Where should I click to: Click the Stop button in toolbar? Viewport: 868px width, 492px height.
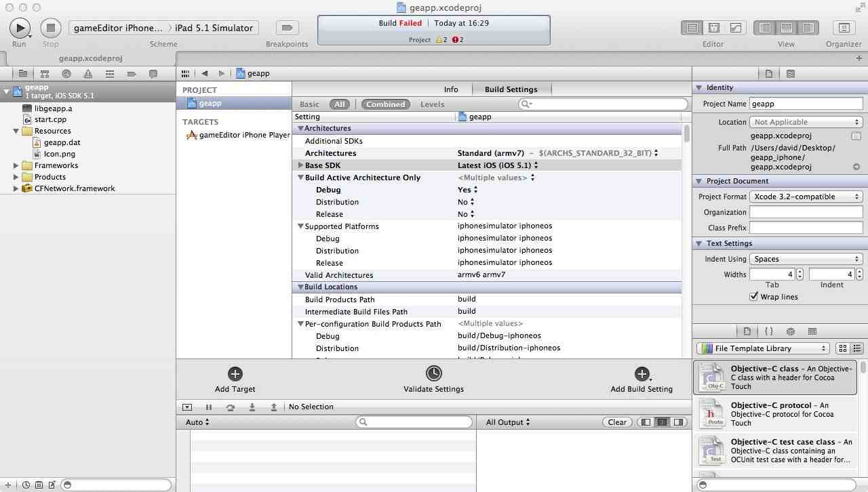point(50,28)
